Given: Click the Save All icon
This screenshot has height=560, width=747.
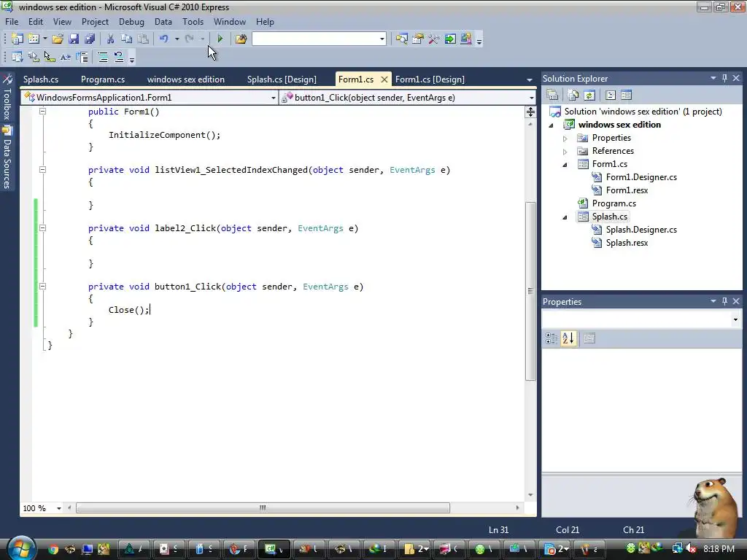Looking at the screenshot, I should point(90,39).
